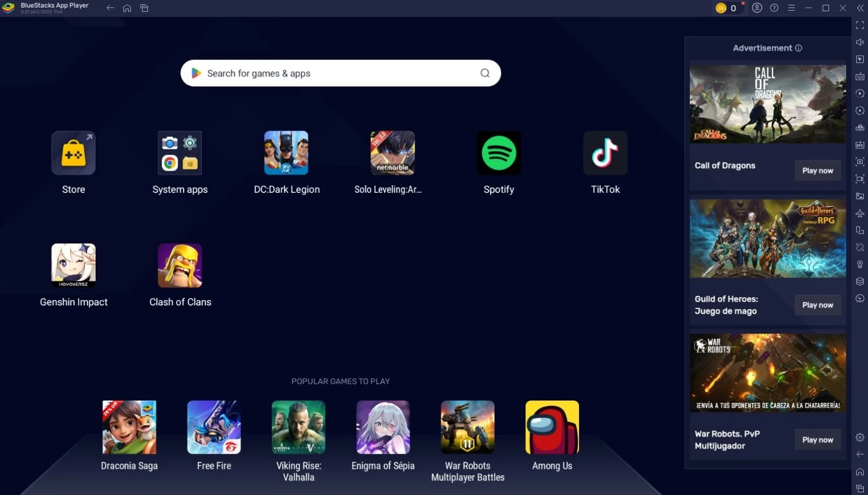This screenshot has height=495, width=868.
Task: Select Draconia Saga popular game
Action: 129,427
